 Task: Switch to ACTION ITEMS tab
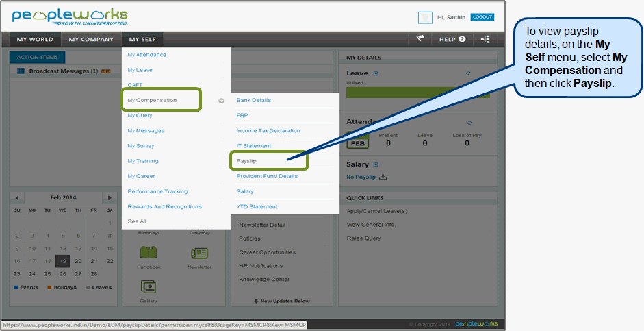point(38,57)
